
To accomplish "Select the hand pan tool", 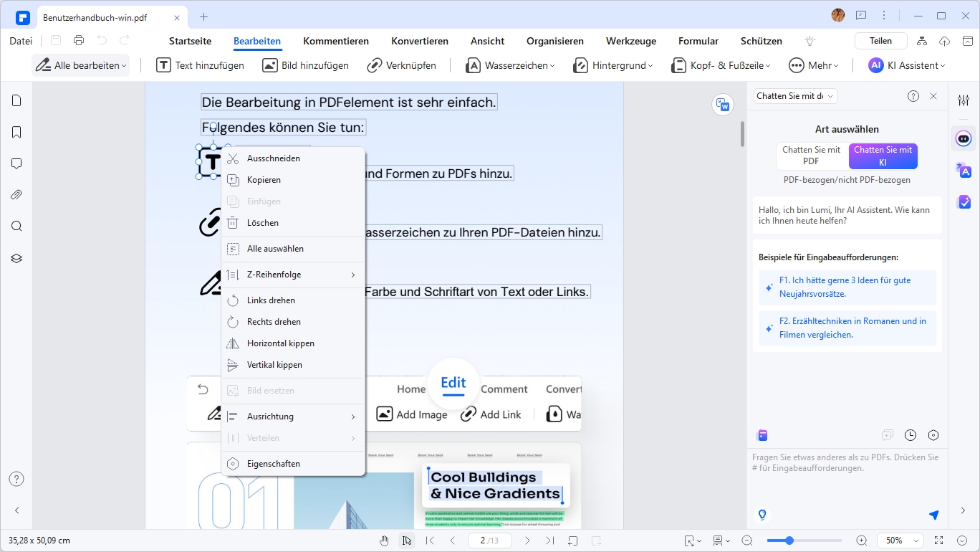I will pos(384,541).
